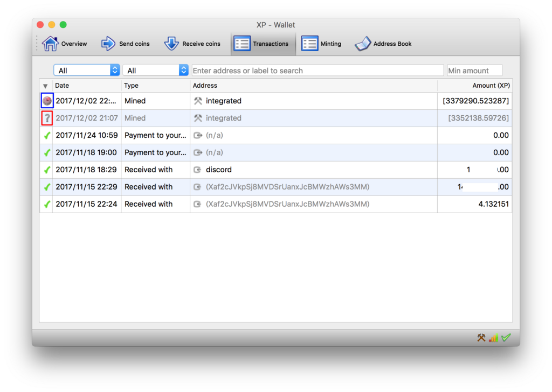Click the received icon on 2017/11/15 22:29 row
The image size is (552, 392).
pos(197,187)
